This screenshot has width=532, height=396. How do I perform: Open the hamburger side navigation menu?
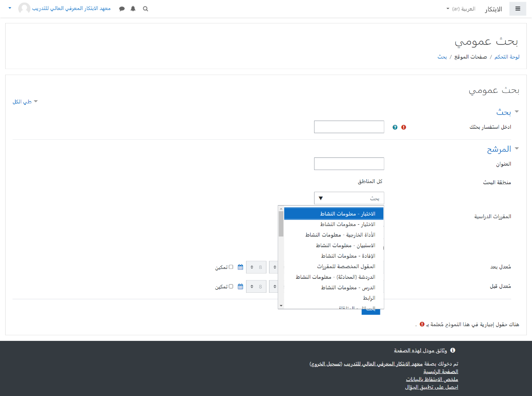pyautogui.click(x=517, y=9)
